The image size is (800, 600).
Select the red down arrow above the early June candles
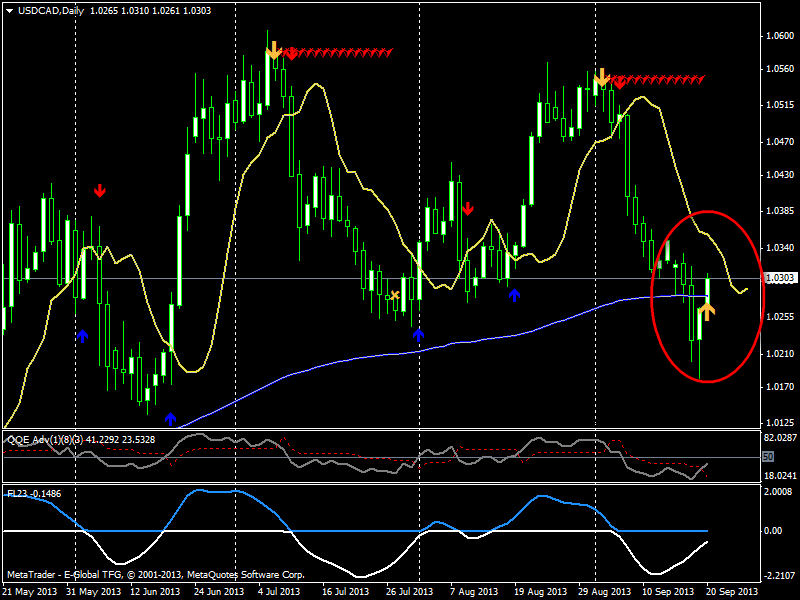(99, 191)
